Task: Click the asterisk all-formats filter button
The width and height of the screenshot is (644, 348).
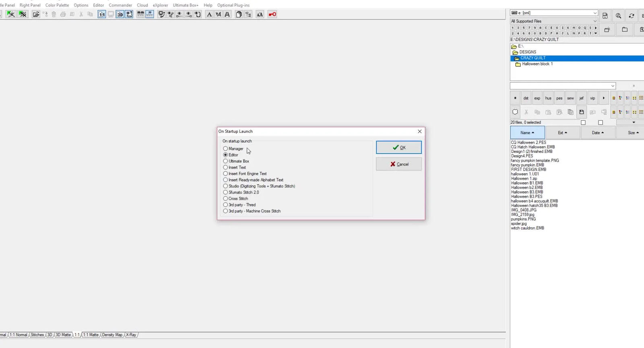Action: tap(515, 98)
